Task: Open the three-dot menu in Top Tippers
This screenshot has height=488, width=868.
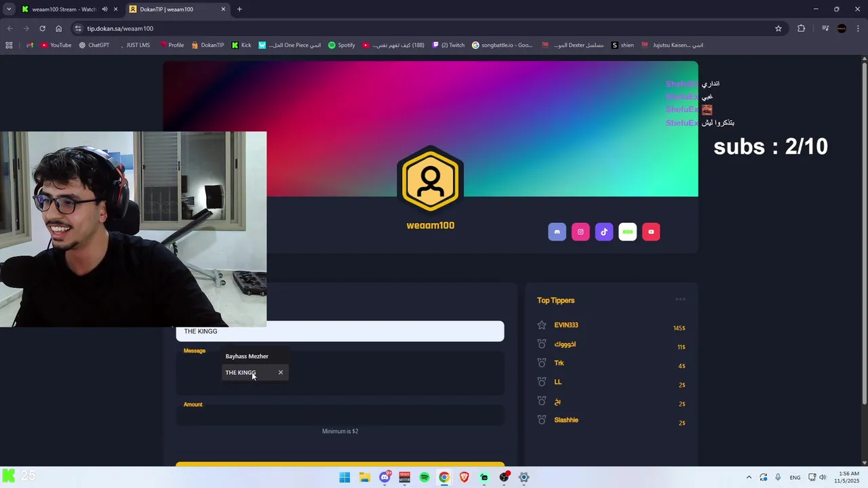Action: click(680, 300)
